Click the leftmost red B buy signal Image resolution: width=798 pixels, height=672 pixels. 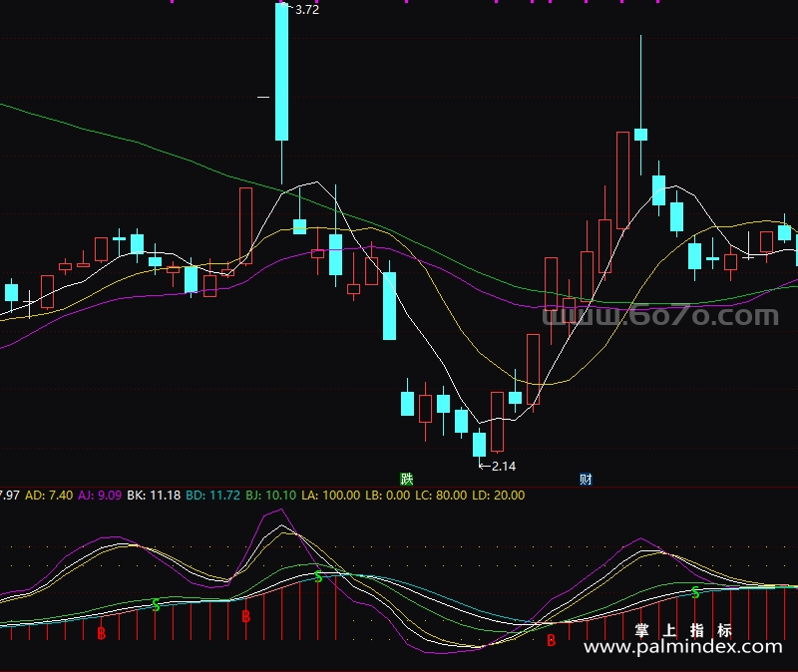point(102,633)
